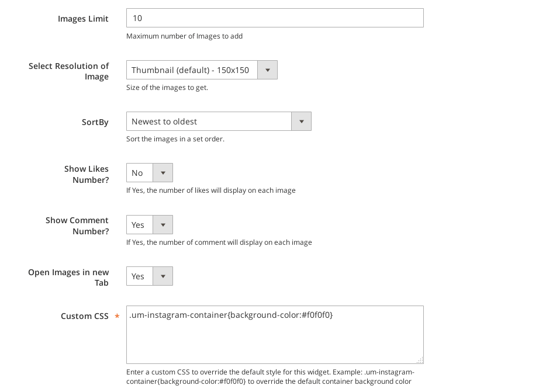Image resolution: width=539 pixels, height=392 pixels.
Task: Toggle the Open Images in new Tab select
Action: (x=140, y=276)
